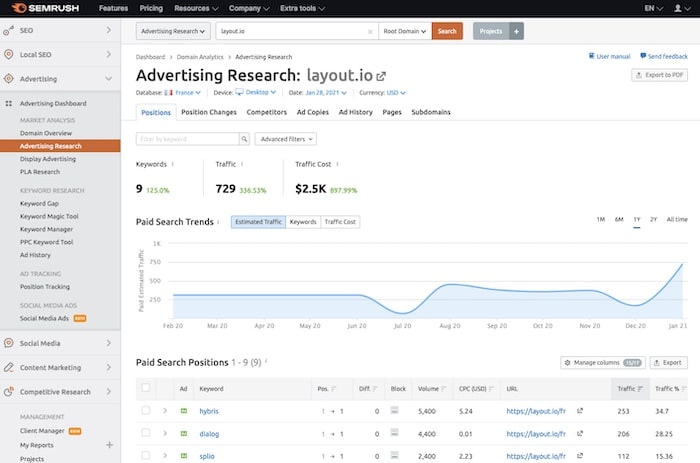Click the Social Media sidebar icon

8,343
